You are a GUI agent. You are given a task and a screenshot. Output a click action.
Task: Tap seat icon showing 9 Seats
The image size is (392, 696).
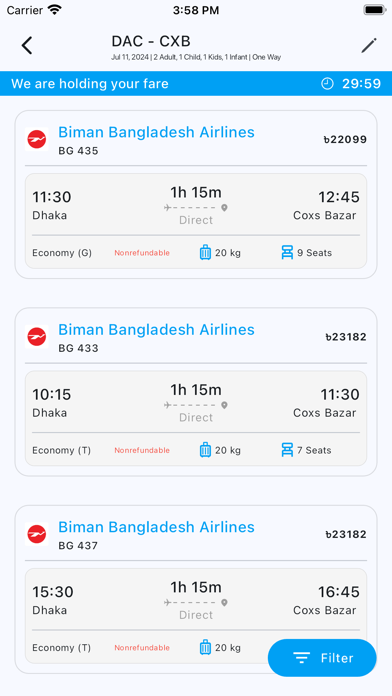[x=287, y=253]
